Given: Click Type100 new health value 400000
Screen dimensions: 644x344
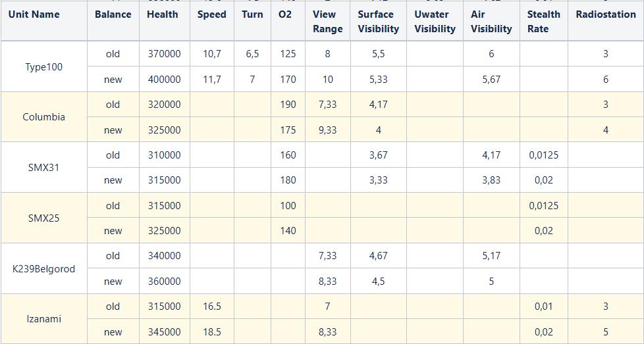Looking at the screenshot, I should pyautogui.click(x=164, y=79).
